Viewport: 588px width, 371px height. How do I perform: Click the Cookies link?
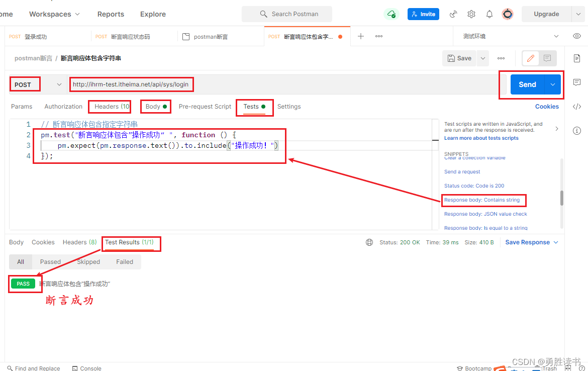click(x=547, y=107)
